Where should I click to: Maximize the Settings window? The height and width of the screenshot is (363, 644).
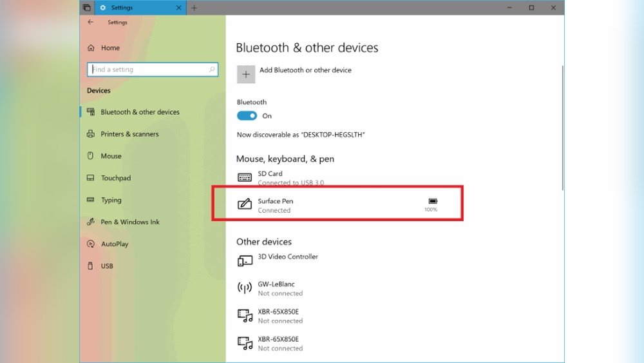531,7
